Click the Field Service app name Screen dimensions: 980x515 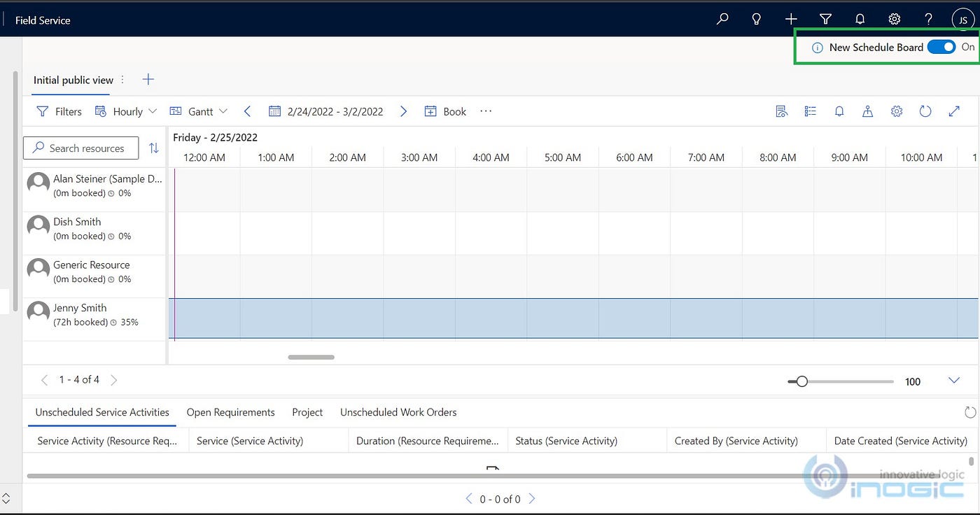pyautogui.click(x=43, y=20)
